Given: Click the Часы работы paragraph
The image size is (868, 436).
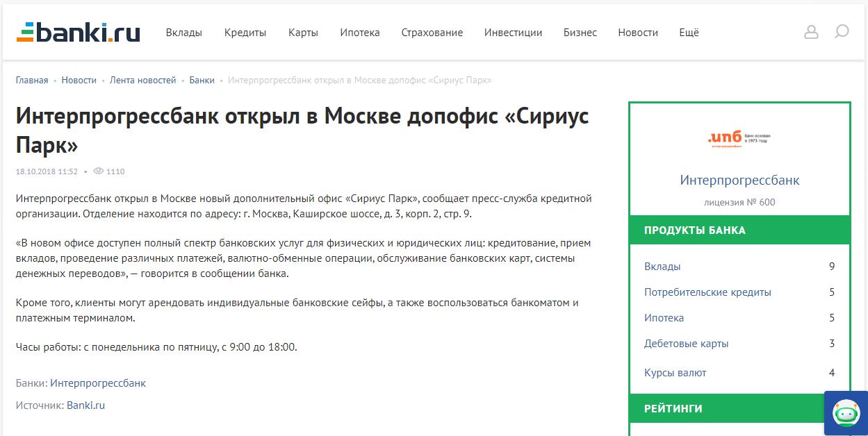Looking at the screenshot, I should tap(156, 347).
